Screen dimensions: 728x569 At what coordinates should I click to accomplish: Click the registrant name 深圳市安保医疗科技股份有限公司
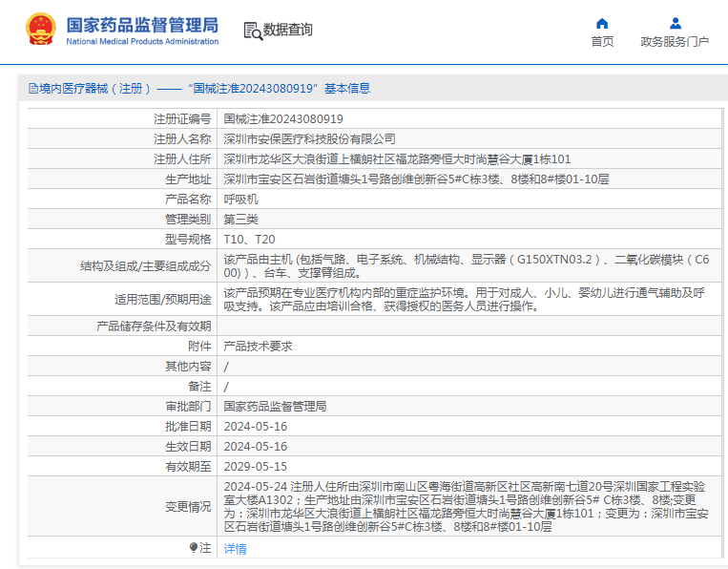point(309,139)
